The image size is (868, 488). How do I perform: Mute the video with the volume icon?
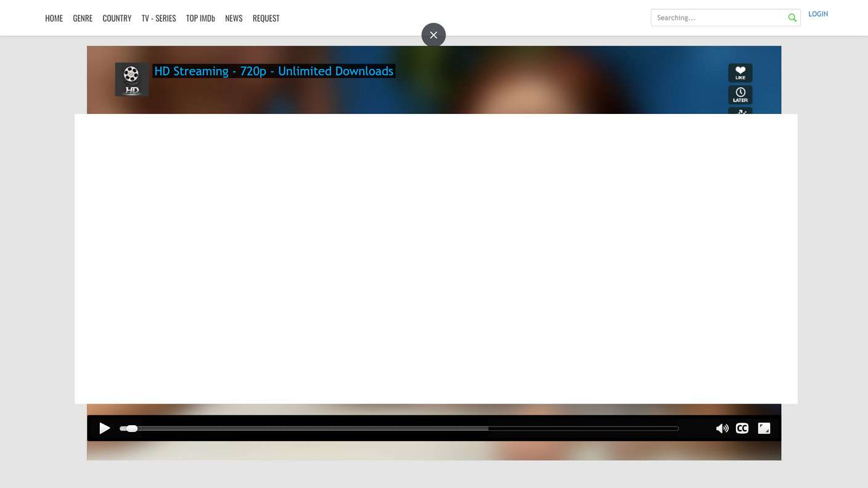click(x=722, y=428)
